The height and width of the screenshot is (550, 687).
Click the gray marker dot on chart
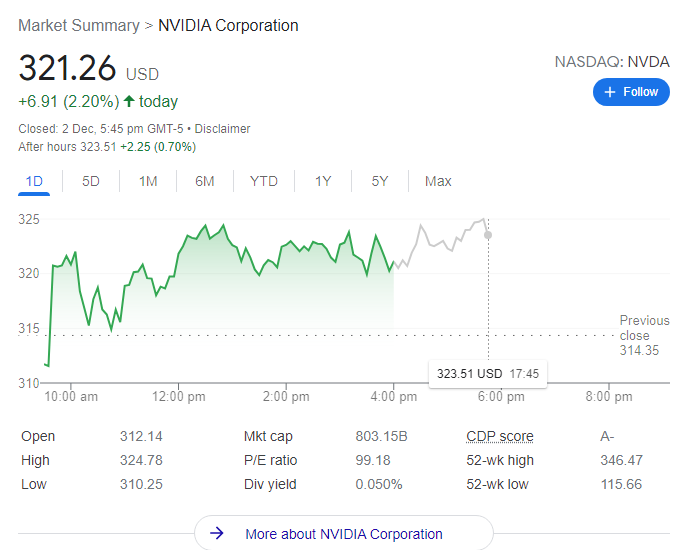point(488,235)
